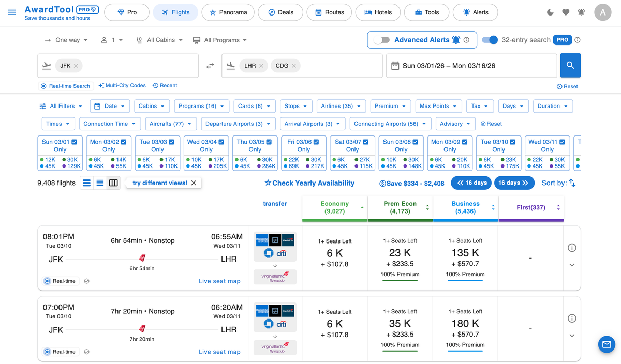Open the One way trip type dropdown
The height and width of the screenshot is (364, 621).
[x=66, y=40]
